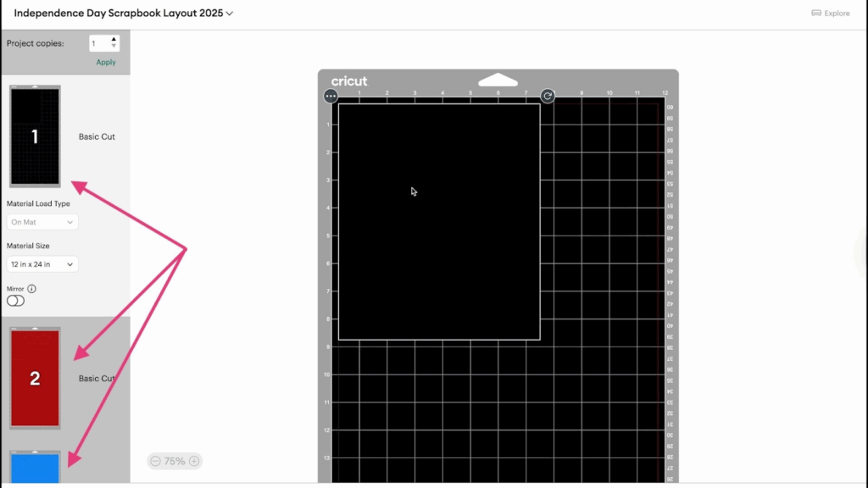The image size is (868, 488).
Task: Toggle the Mirror switch
Action: [x=15, y=301]
